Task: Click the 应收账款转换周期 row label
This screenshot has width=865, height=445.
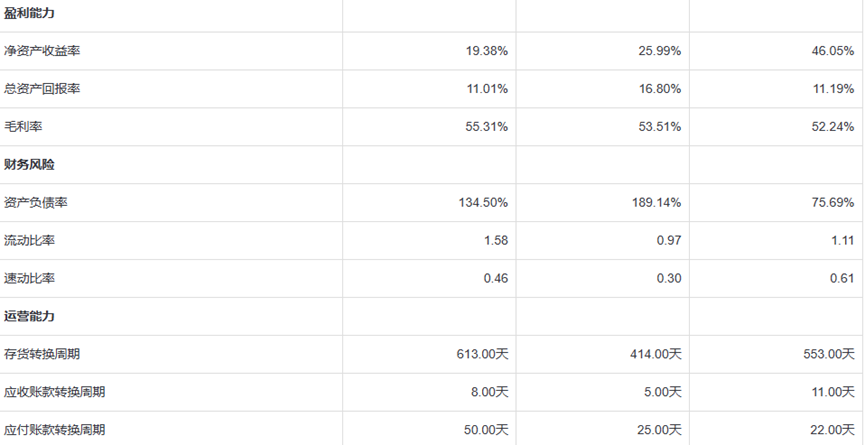Action: (x=53, y=392)
